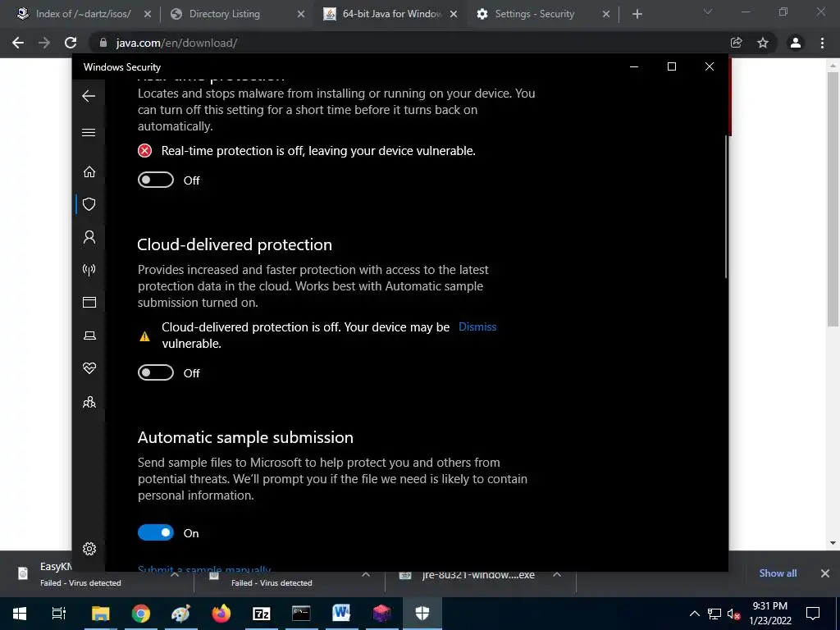Show all downloads
Screen dimensions: 840x630
pyautogui.click(x=778, y=573)
